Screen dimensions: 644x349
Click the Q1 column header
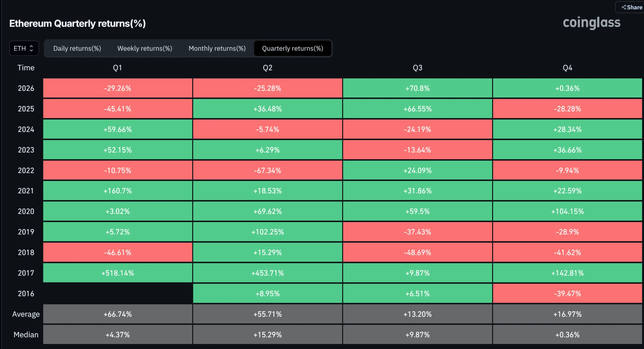click(117, 68)
